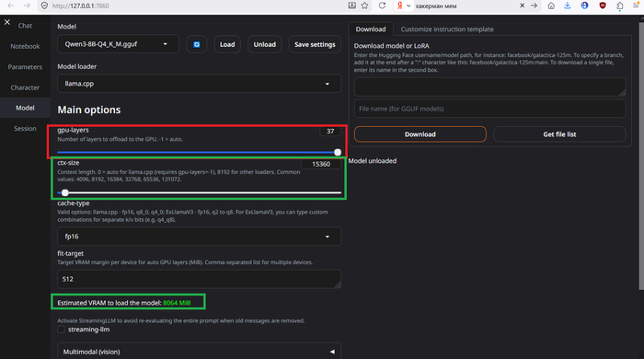Open the Character tab
Viewport: 644px width, 359px height.
(25, 87)
